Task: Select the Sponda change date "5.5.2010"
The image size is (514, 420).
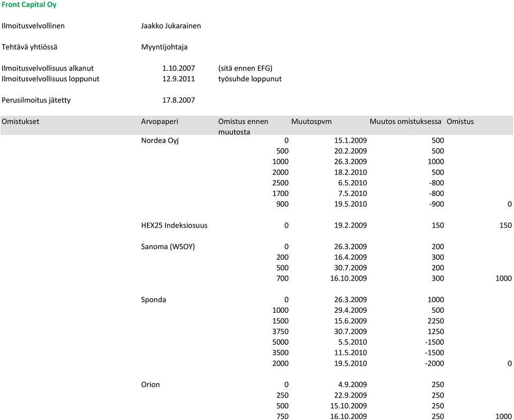Action: click(352, 342)
